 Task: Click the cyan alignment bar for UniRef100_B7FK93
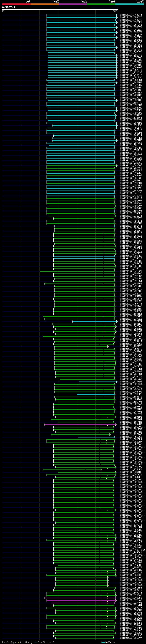coord(98,382)
